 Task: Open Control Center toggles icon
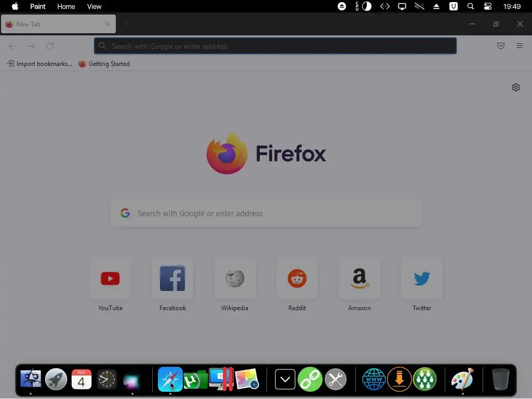coord(487,6)
